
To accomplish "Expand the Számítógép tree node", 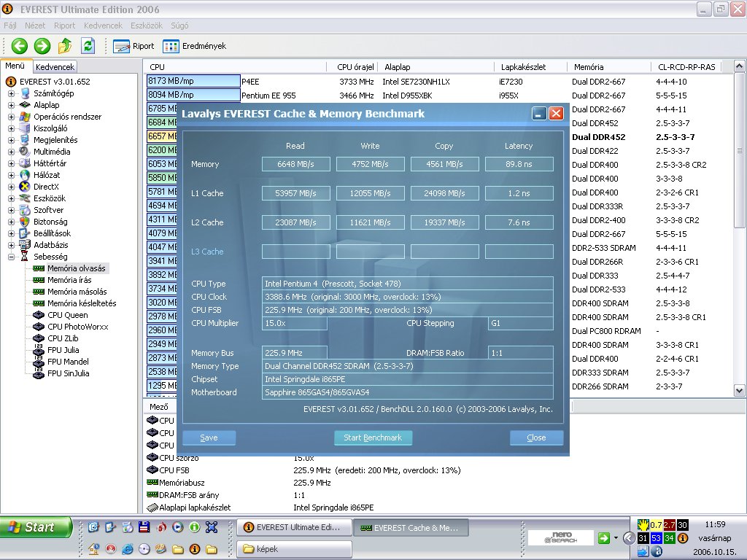I will click(11, 93).
